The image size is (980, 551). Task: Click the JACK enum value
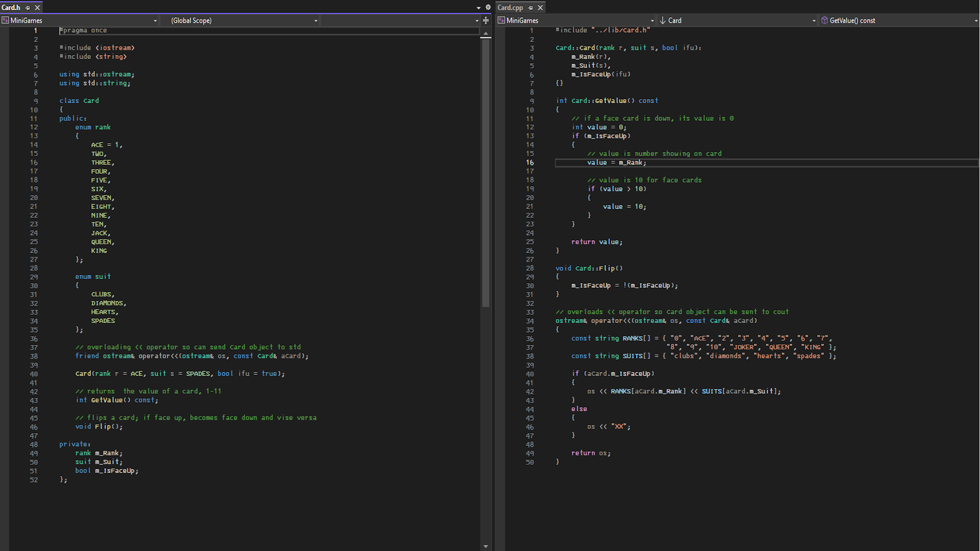click(101, 233)
